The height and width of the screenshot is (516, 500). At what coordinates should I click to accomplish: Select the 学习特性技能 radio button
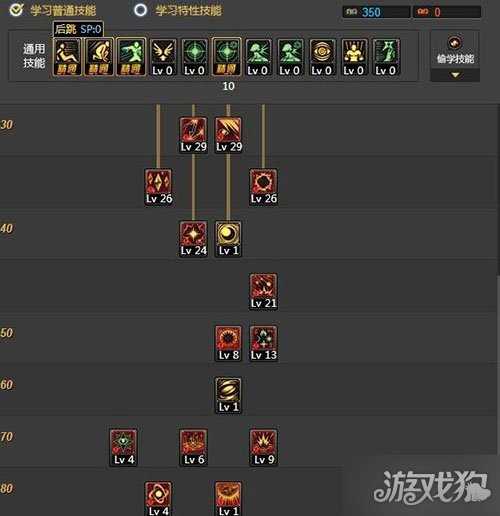(x=140, y=10)
